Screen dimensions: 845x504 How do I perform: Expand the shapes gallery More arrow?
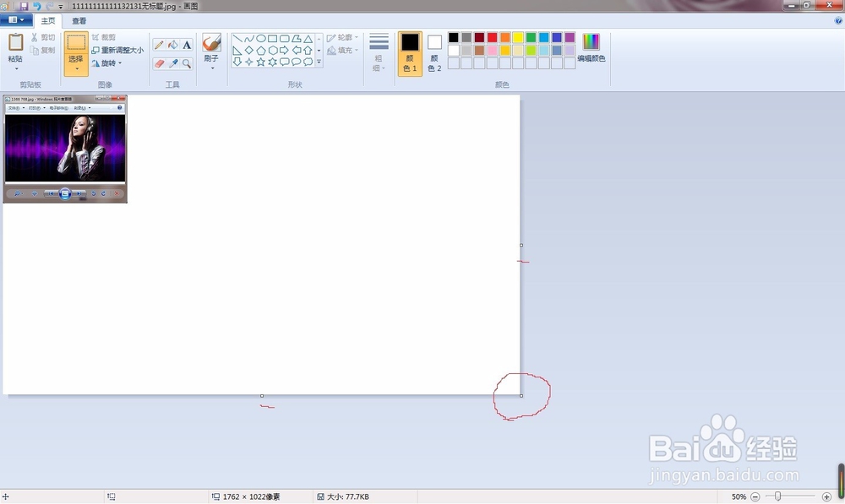[x=319, y=62]
